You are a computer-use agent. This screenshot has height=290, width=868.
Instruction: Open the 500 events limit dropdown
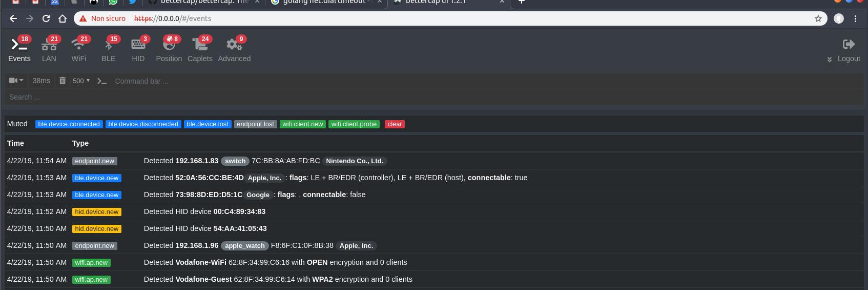click(x=81, y=81)
